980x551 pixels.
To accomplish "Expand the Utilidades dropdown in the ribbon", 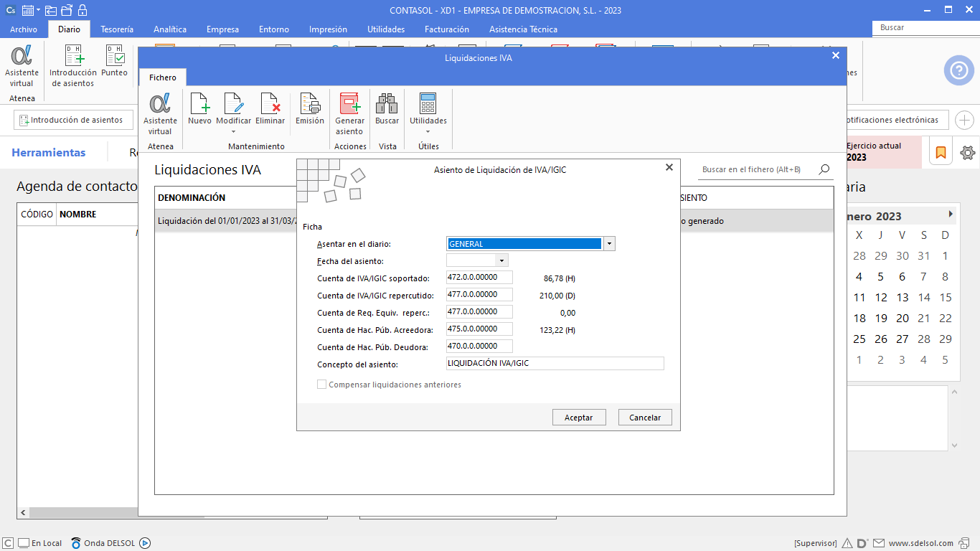I will (x=428, y=131).
